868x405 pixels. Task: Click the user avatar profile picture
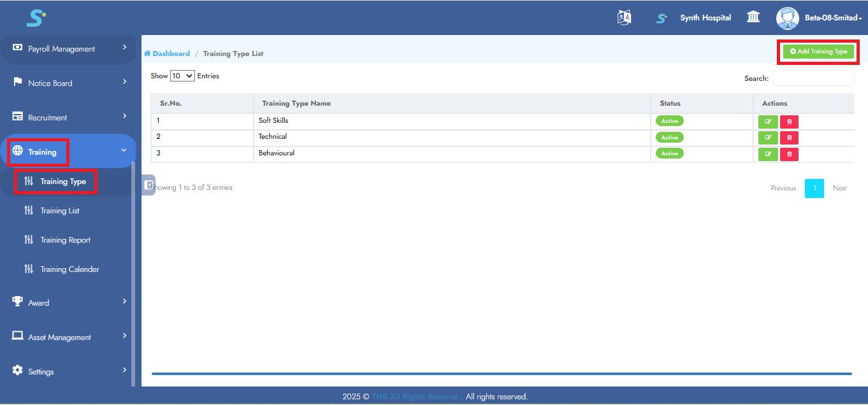click(x=787, y=18)
